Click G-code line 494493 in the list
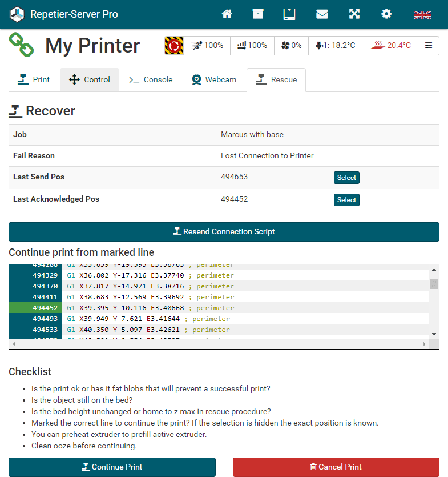 [x=148, y=319]
